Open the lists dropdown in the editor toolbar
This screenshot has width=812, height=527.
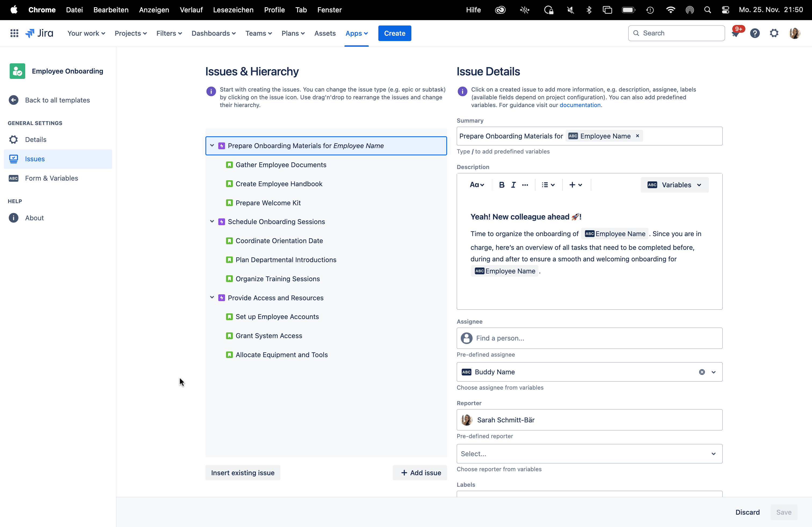click(548, 185)
